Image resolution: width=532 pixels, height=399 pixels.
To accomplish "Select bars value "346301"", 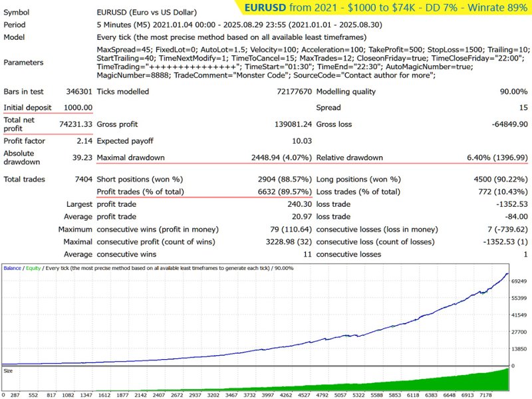I will click(79, 92).
